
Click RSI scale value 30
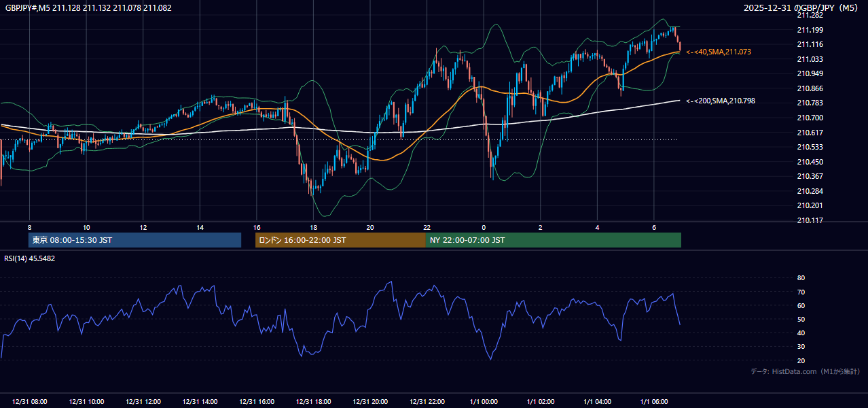point(801,347)
